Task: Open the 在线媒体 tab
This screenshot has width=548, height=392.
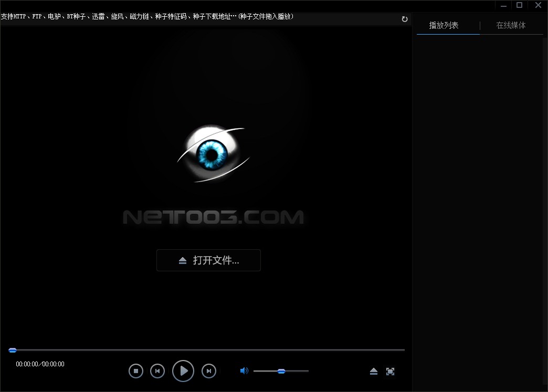Action: tap(511, 25)
